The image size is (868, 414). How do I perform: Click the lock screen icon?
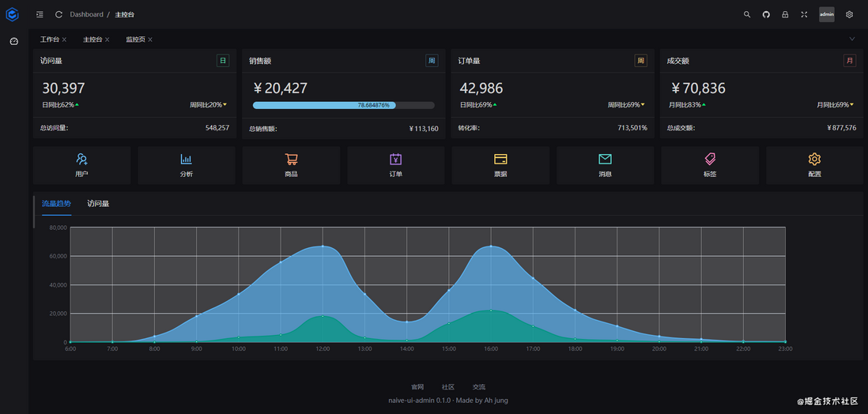785,14
